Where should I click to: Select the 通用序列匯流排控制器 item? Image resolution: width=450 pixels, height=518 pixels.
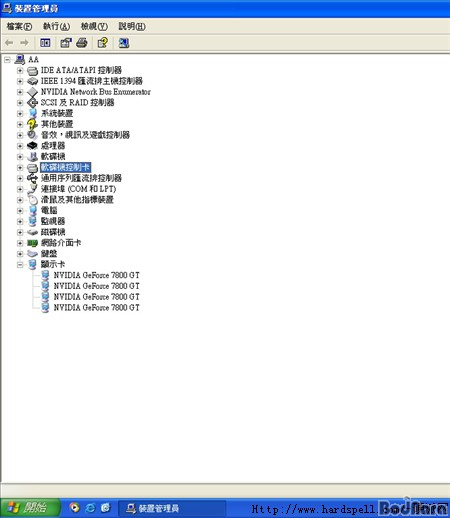coord(81,178)
